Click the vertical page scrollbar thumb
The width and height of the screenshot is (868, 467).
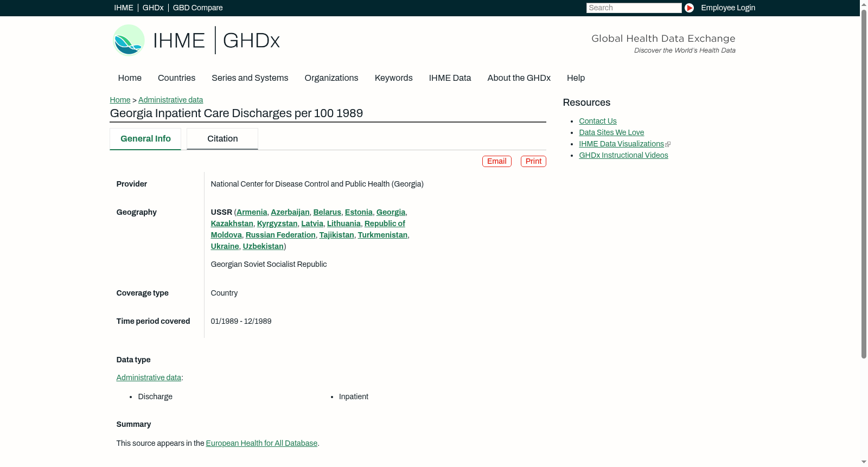(x=864, y=183)
